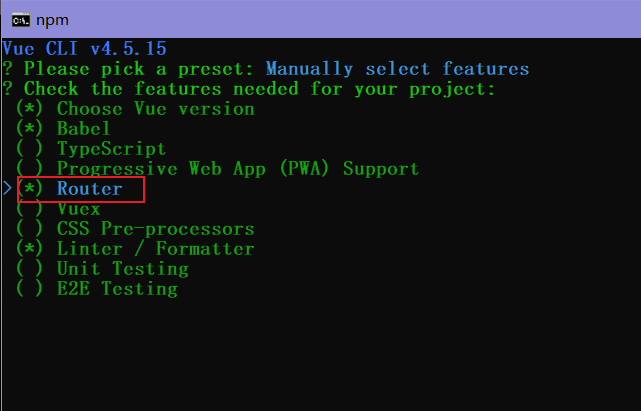641x411 pixels.
Task: Enable the Unit Testing checkbox
Action: coord(29,269)
